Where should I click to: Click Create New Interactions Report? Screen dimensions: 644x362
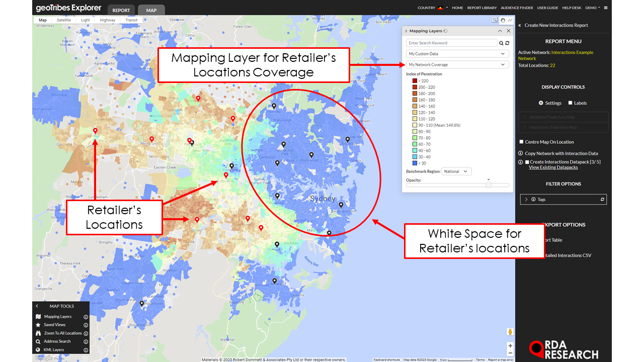coord(556,25)
